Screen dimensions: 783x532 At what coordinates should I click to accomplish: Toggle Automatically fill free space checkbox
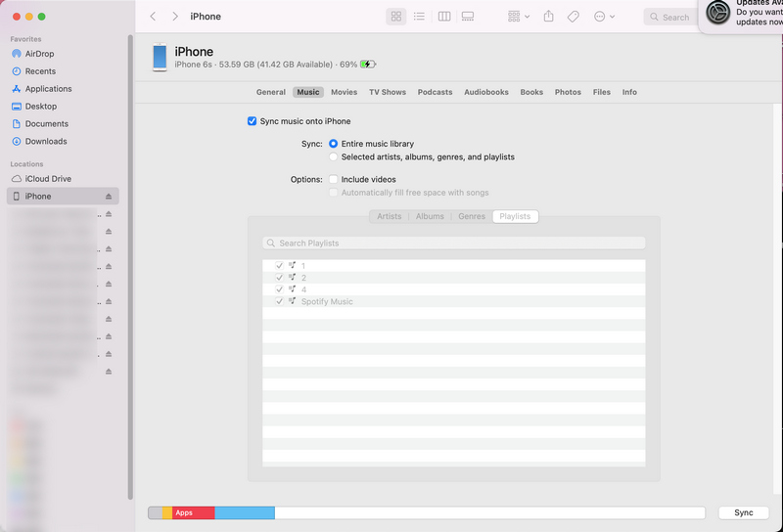point(333,192)
